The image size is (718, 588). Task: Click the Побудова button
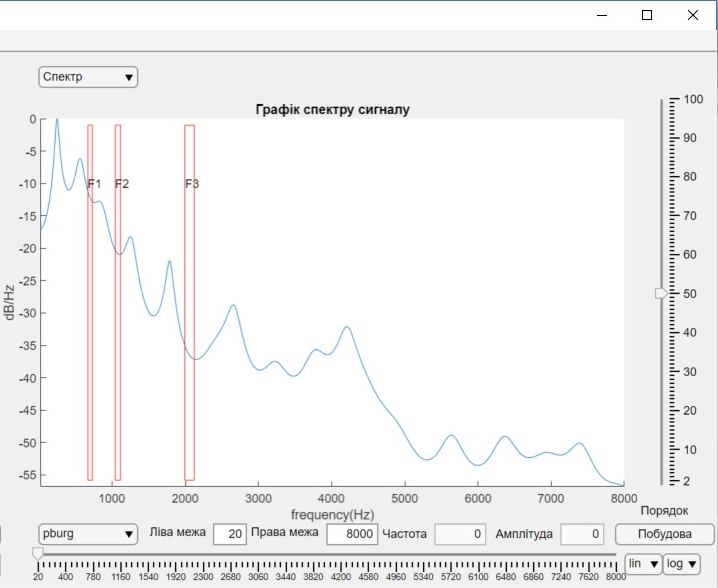(x=665, y=534)
